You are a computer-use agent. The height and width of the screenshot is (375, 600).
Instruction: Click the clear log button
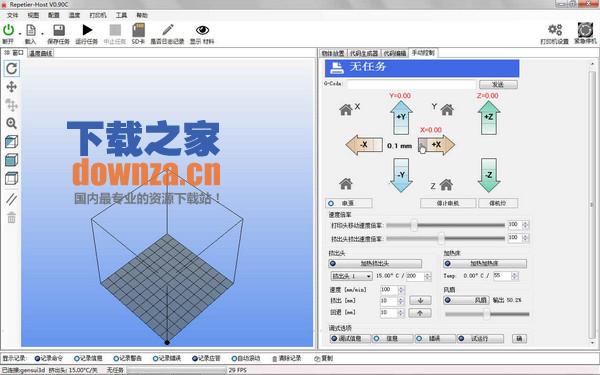(287, 359)
